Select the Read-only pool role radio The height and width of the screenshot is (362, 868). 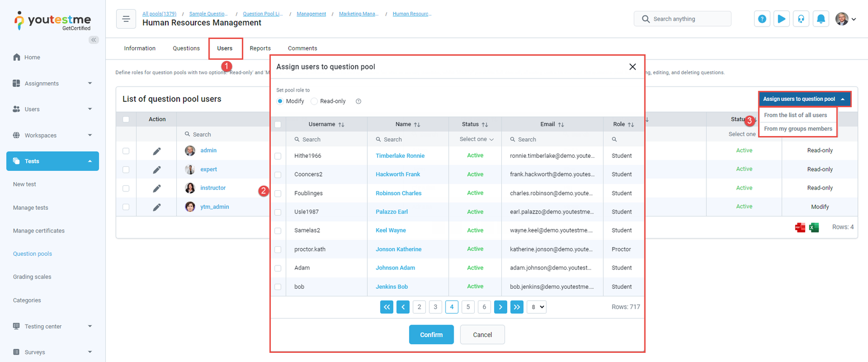coord(314,101)
